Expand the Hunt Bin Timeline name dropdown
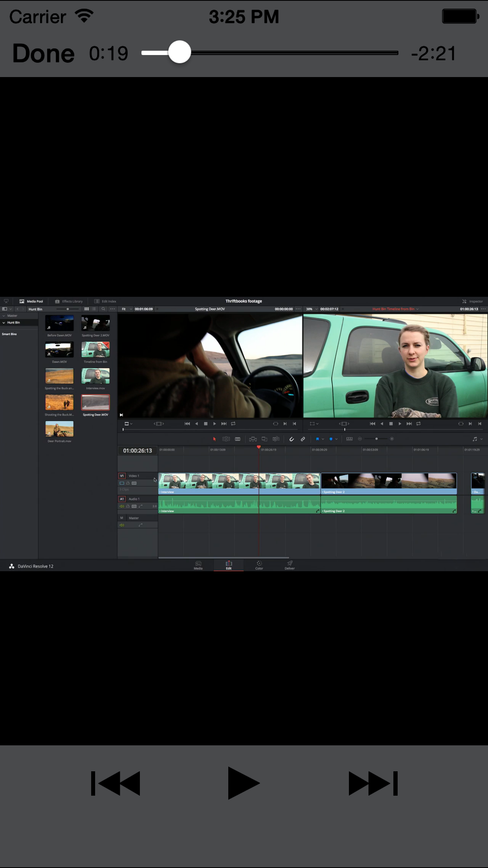The height and width of the screenshot is (868, 488). [417, 309]
